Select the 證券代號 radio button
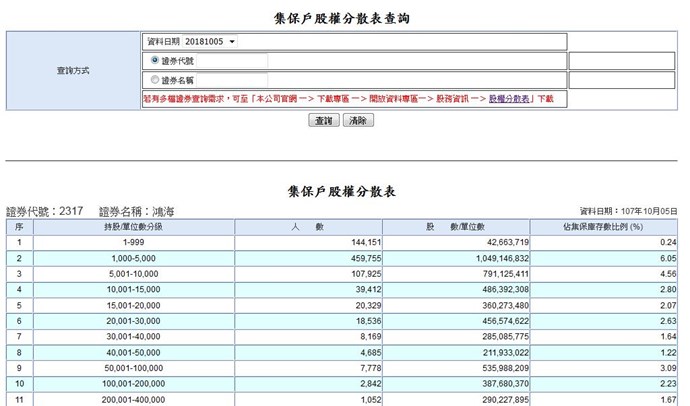 pyautogui.click(x=154, y=60)
